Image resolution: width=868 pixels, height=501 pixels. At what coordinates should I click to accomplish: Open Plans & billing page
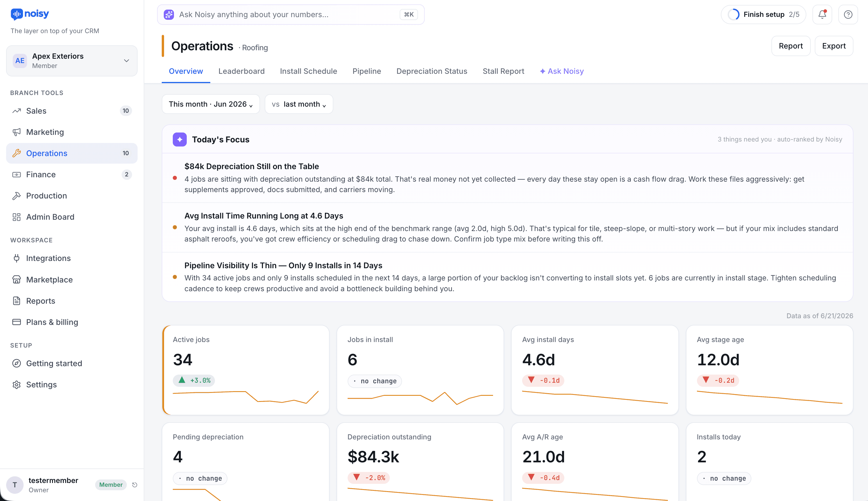point(72,322)
